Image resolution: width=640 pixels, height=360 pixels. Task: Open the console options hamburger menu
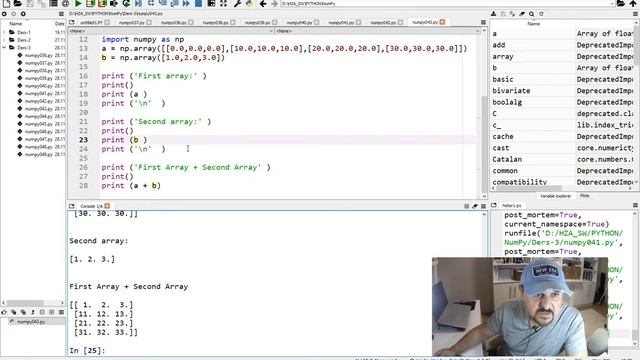pyautogui.click(x=483, y=206)
